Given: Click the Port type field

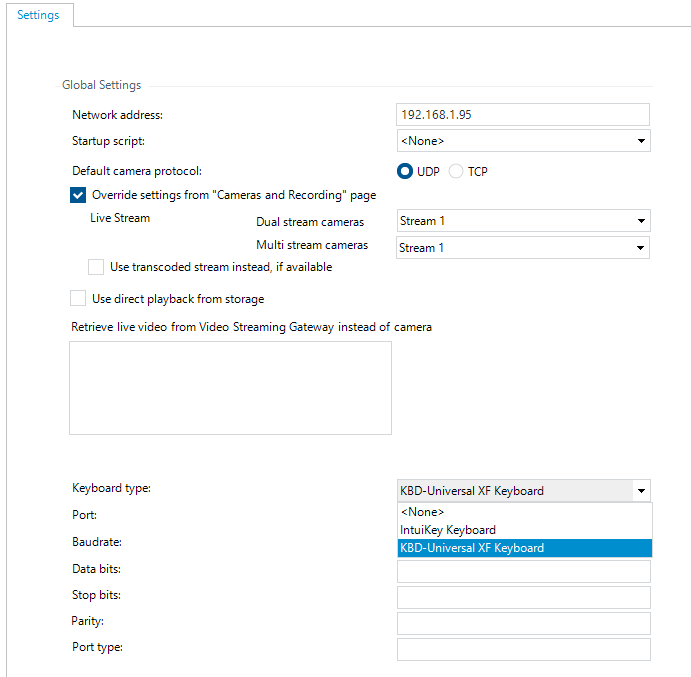Looking at the screenshot, I should pyautogui.click(x=523, y=650).
